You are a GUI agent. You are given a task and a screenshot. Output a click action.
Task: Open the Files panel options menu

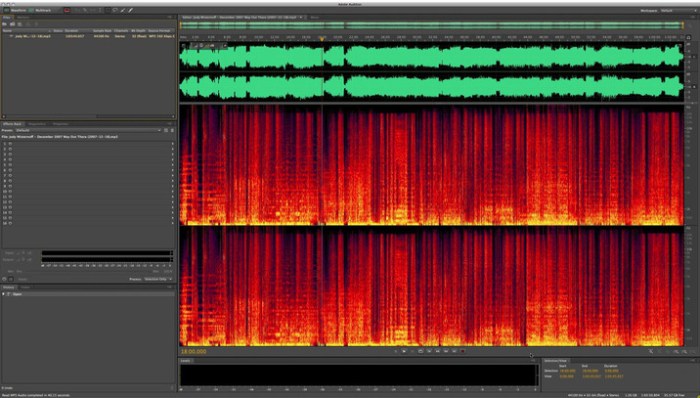click(x=171, y=17)
